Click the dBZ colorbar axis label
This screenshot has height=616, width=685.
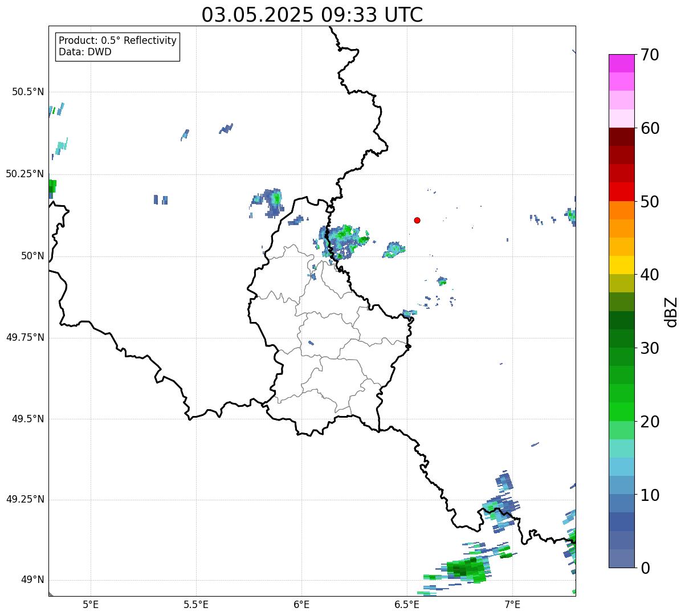click(671, 312)
